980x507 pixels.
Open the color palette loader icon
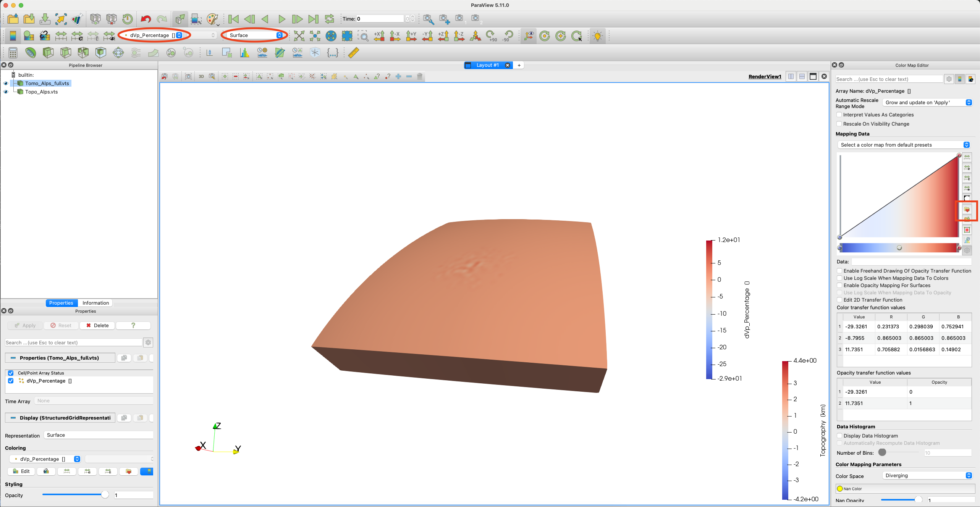coord(212,19)
